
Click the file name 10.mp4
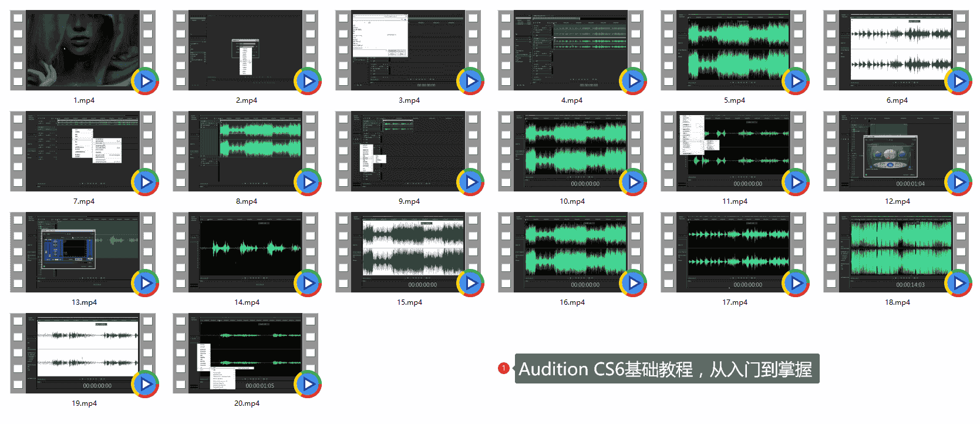[x=572, y=201]
